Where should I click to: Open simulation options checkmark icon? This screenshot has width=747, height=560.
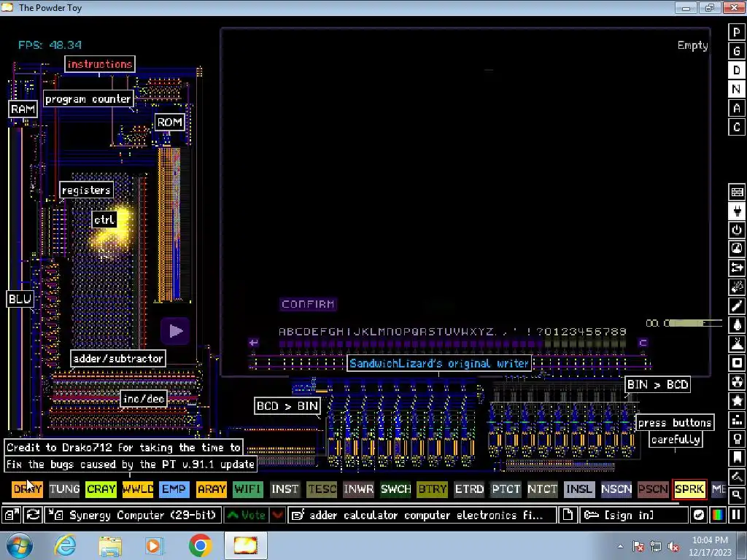[698, 515]
